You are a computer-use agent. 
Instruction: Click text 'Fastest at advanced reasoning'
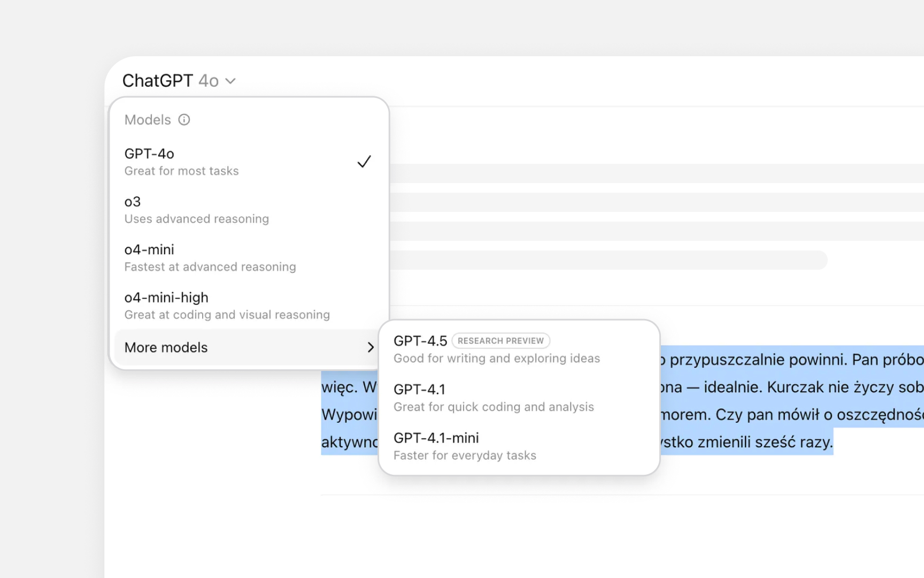[x=210, y=267]
